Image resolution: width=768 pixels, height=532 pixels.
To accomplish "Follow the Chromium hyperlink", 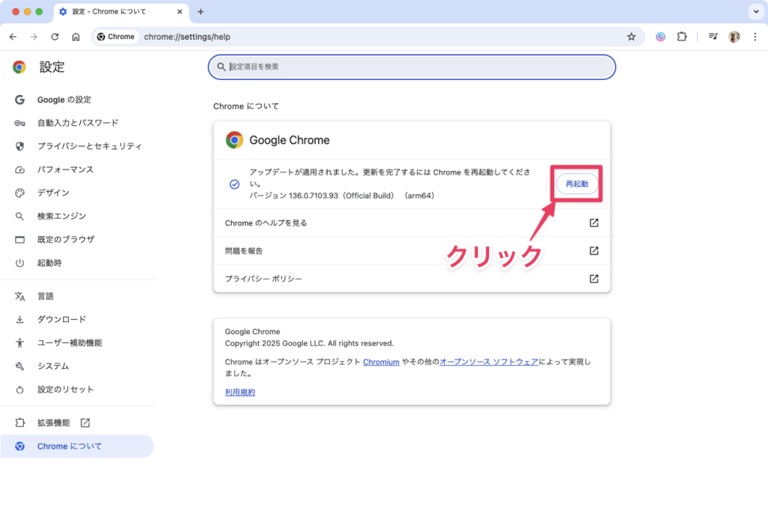I will click(x=381, y=362).
